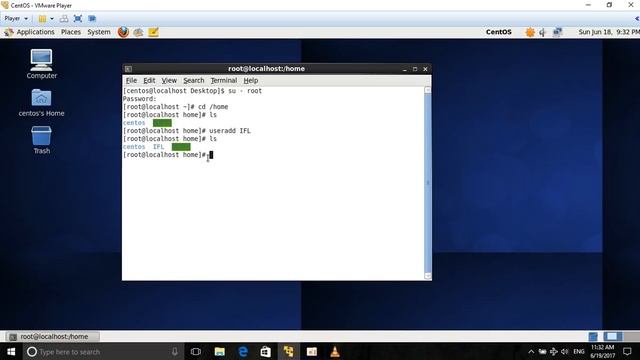
Task: Minimize the terminal window
Action: pos(404,69)
